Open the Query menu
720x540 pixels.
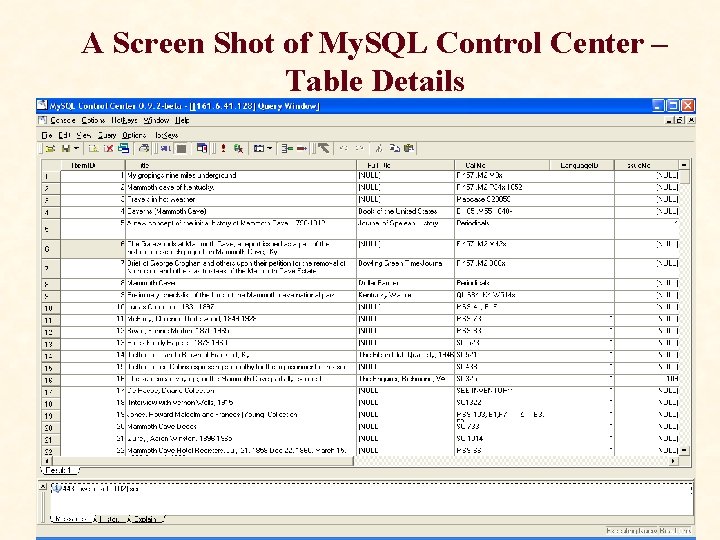107,135
